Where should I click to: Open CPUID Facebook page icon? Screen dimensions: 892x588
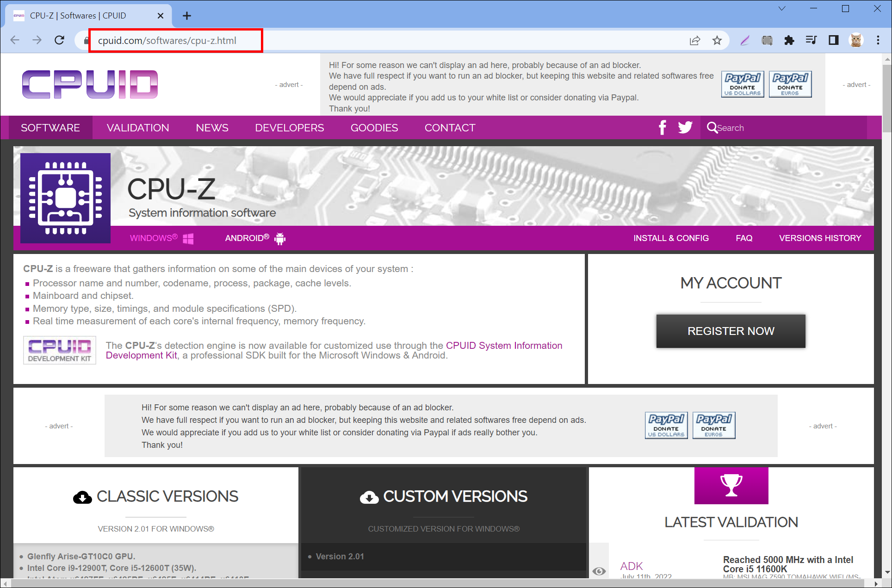(663, 128)
